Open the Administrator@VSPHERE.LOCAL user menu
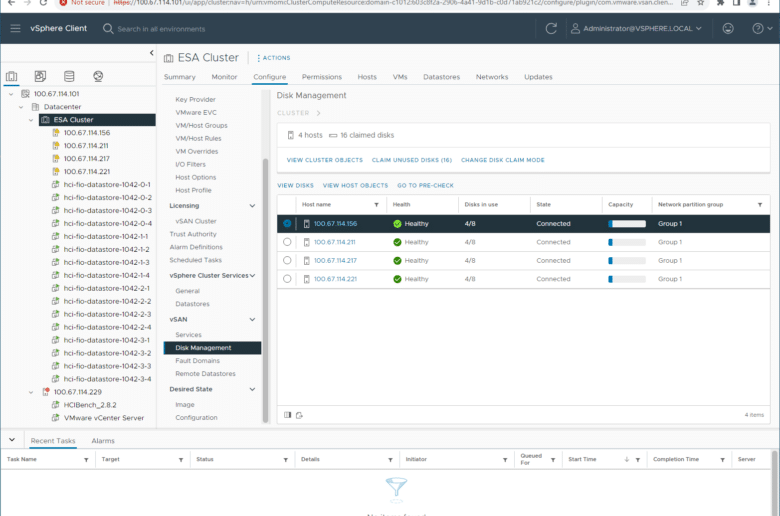The image size is (780, 516). click(x=636, y=28)
